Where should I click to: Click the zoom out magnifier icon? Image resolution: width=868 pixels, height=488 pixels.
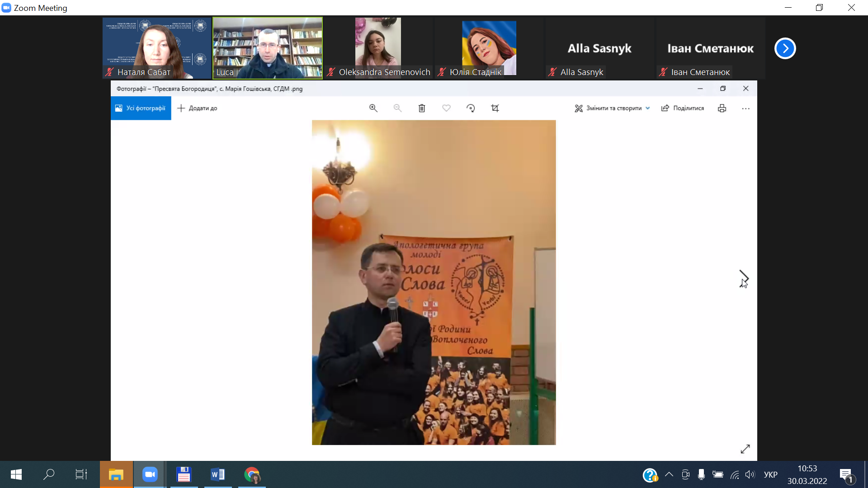tap(397, 108)
